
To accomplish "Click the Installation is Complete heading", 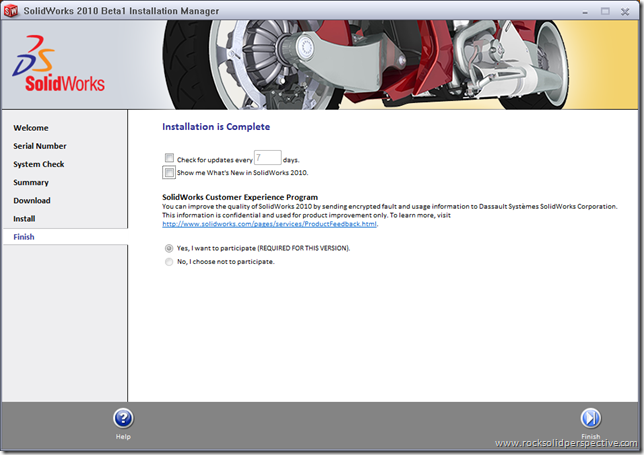I will tap(216, 126).
